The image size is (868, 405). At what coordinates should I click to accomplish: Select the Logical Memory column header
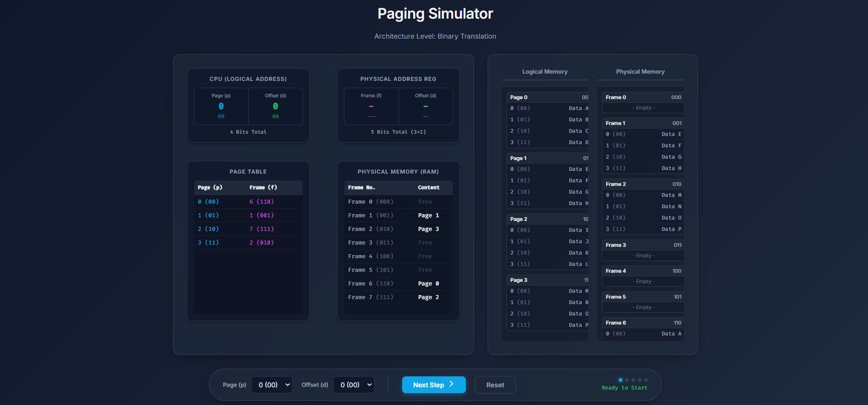[x=545, y=72]
